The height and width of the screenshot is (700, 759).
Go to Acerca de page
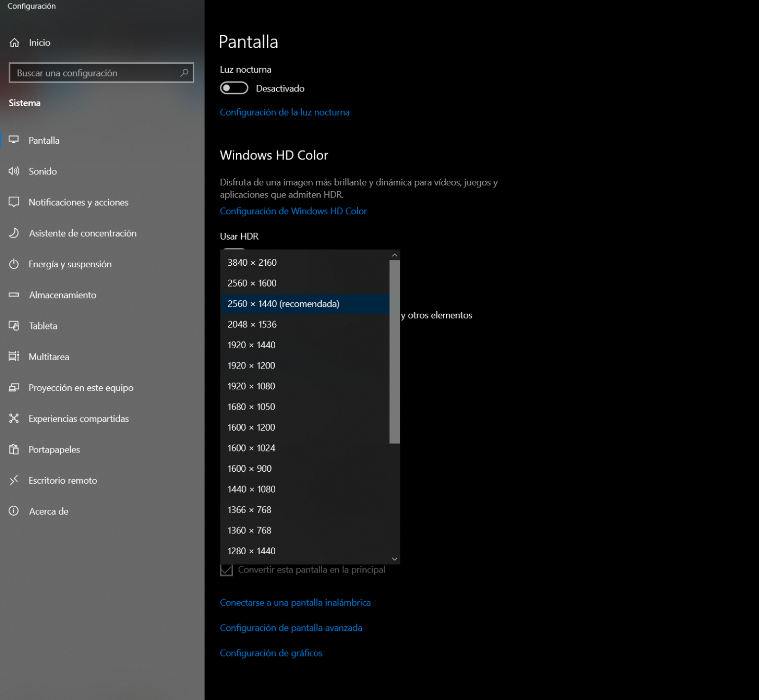tap(102, 511)
